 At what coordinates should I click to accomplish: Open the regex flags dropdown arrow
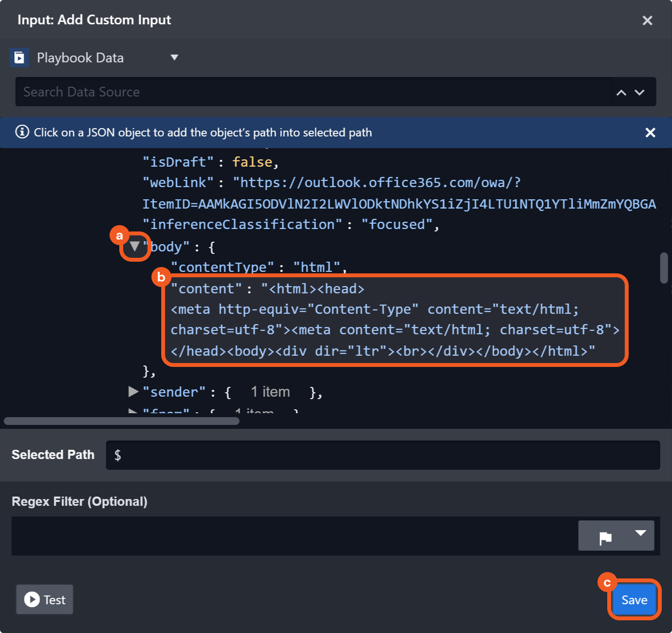coord(640,533)
